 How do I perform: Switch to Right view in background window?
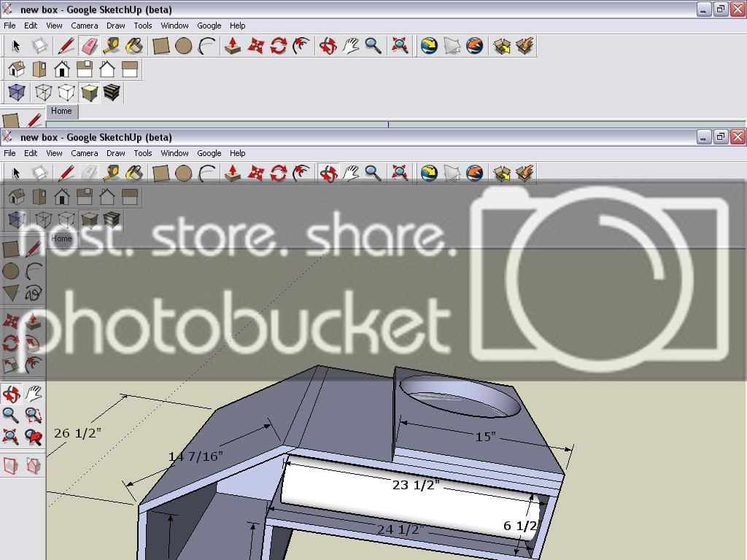[x=85, y=69]
